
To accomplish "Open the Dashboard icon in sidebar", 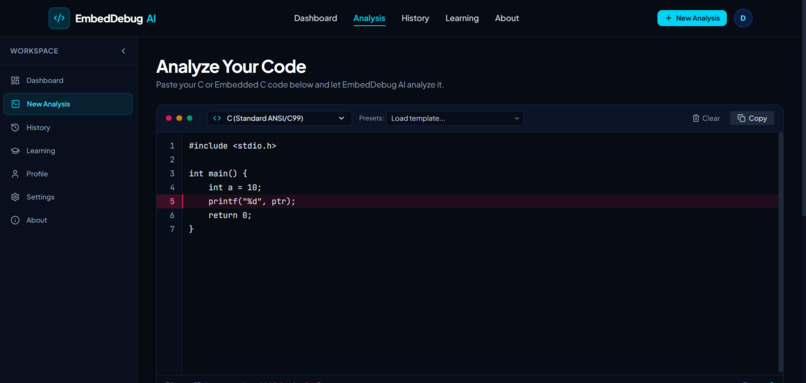I will [15, 80].
